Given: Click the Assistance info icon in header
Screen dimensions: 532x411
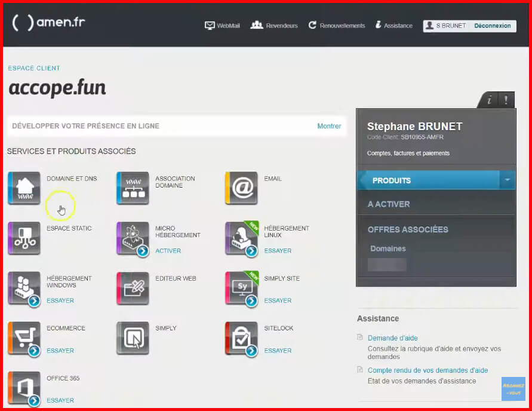Looking at the screenshot, I should 379,24.
